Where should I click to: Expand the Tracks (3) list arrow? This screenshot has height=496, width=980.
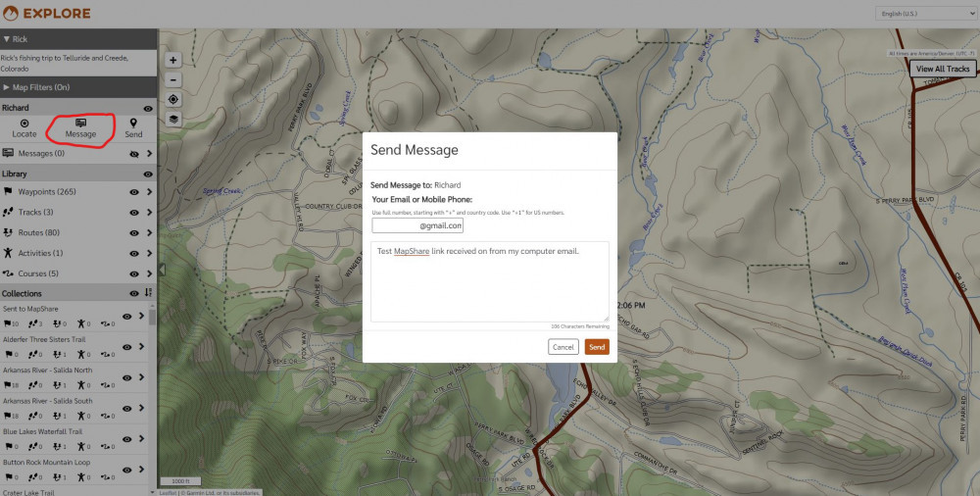coord(149,213)
